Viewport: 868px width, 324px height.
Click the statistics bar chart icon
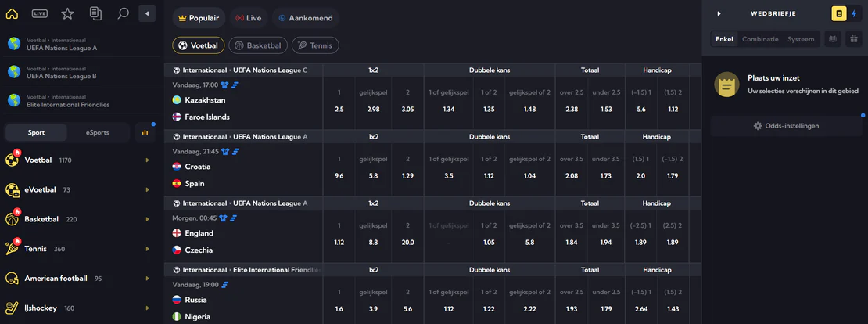coord(145,132)
